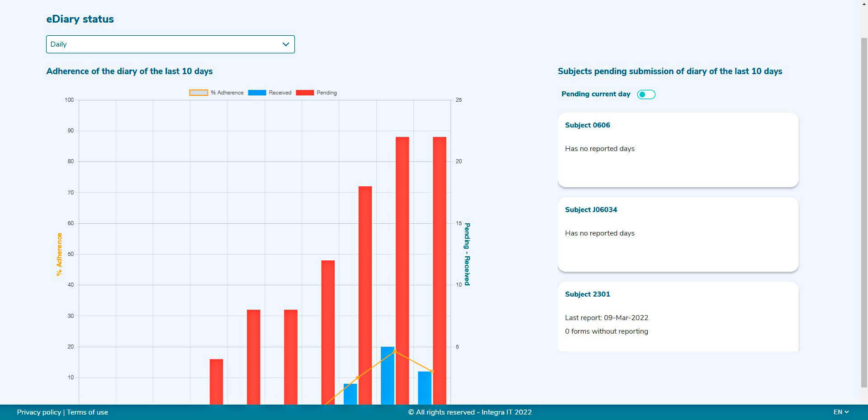868x420 pixels.
Task: Open the Privacy policy link
Action: 39,412
